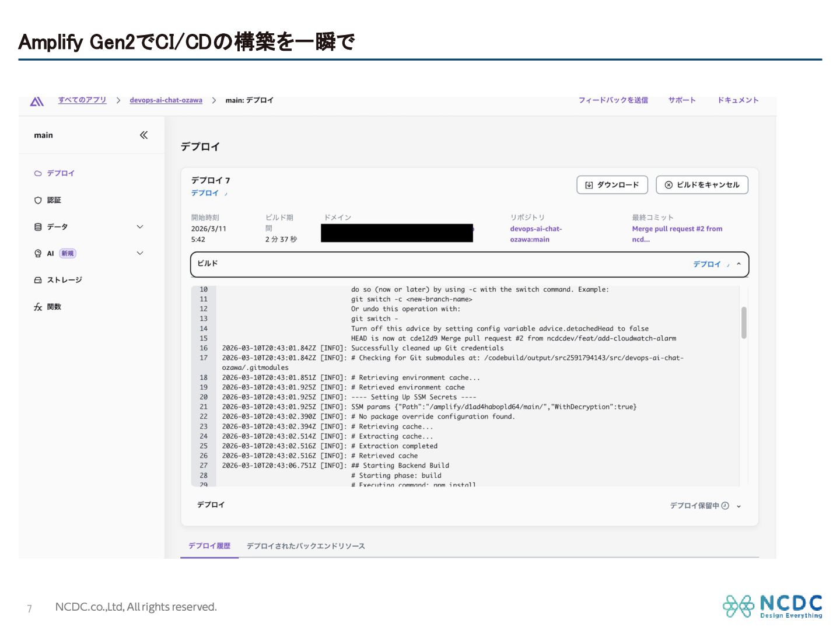Click log line 20 Setting Up SSM Secrets
Viewport: 840px width, 630px height.
pyautogui.click(x=349, y=397)
